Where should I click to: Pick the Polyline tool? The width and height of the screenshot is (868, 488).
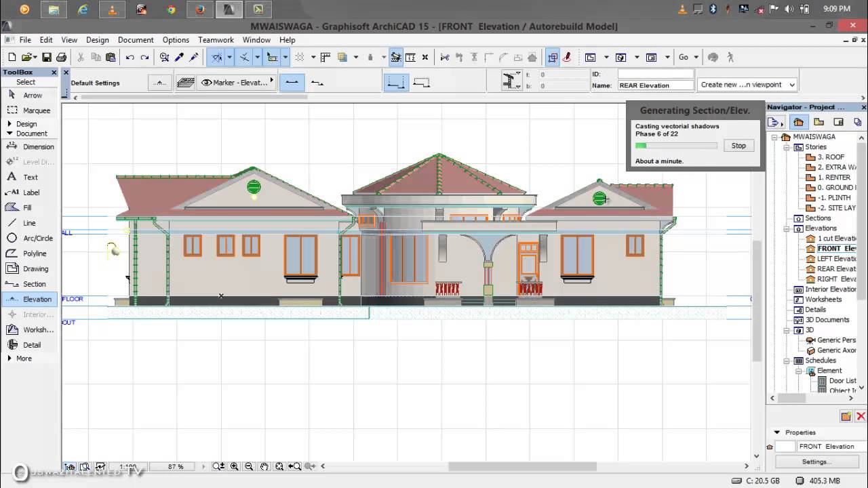tap(35, 253)
